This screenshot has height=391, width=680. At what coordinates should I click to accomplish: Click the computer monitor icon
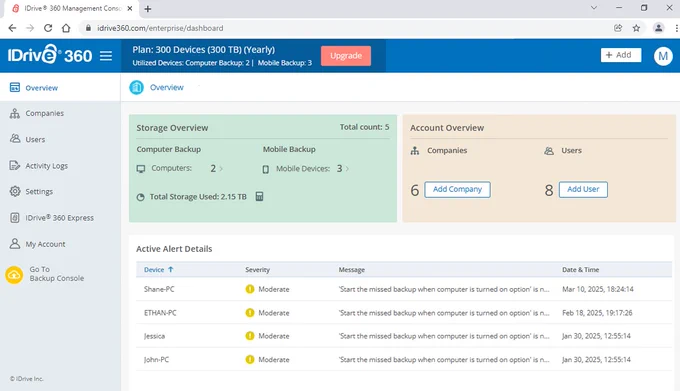[x=141, y=169]
